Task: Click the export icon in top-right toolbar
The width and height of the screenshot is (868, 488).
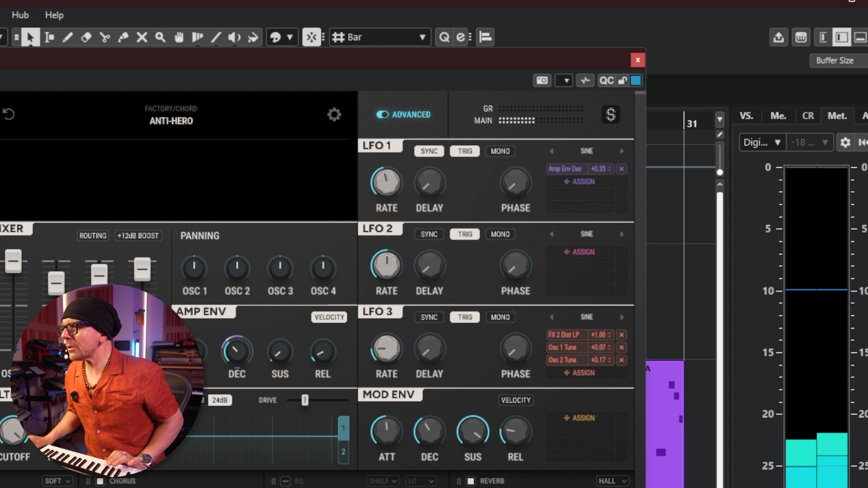Action: (x=778, y=37)
